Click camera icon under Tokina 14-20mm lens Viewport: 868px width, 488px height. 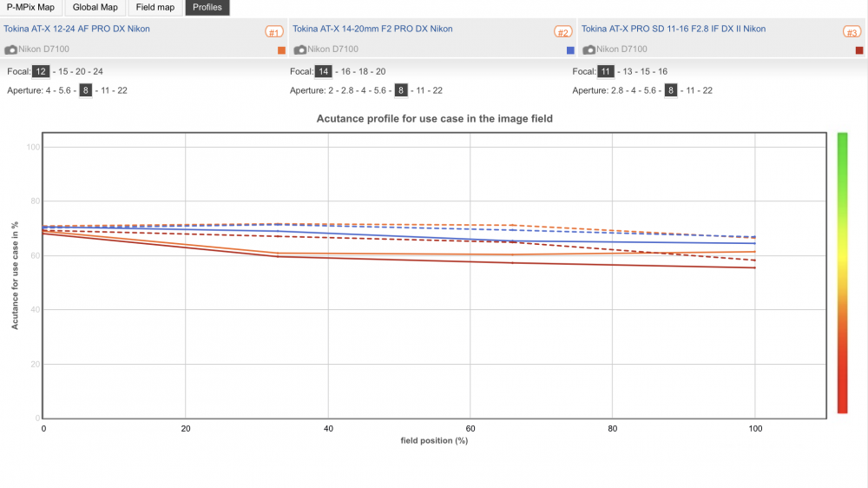coord(300,49)
